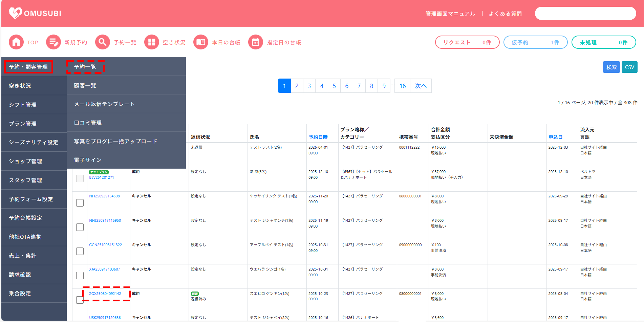Tick checkbox for reservation NFJ250929164508
The height and width of the screenshot is (322, 644).
click(80, 203)
